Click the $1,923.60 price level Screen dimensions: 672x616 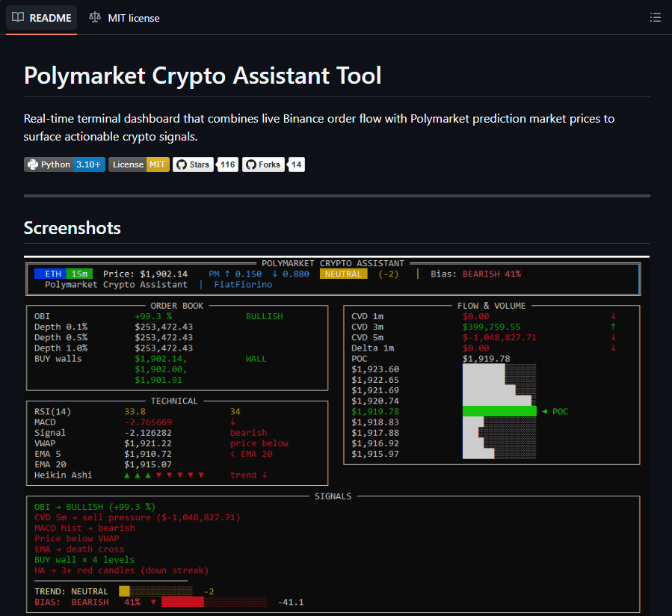tap(375, 369)
